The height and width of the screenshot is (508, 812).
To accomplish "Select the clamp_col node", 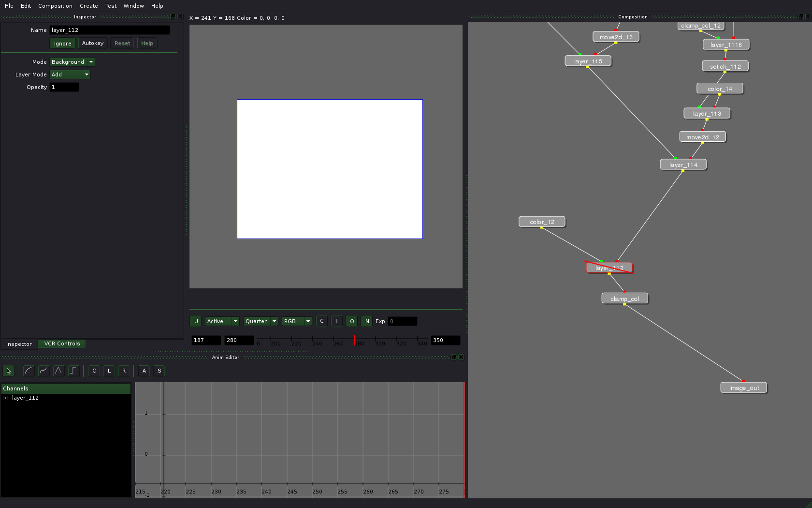I will (x=625, y=299).
